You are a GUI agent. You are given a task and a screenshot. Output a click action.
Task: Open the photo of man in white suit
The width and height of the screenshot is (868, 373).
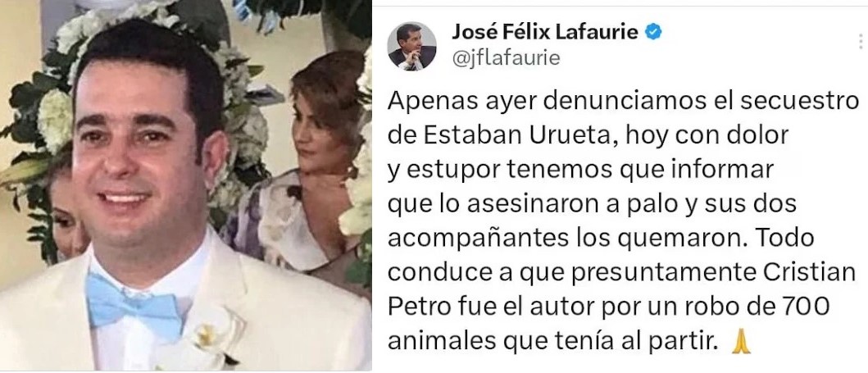(185, 185)
